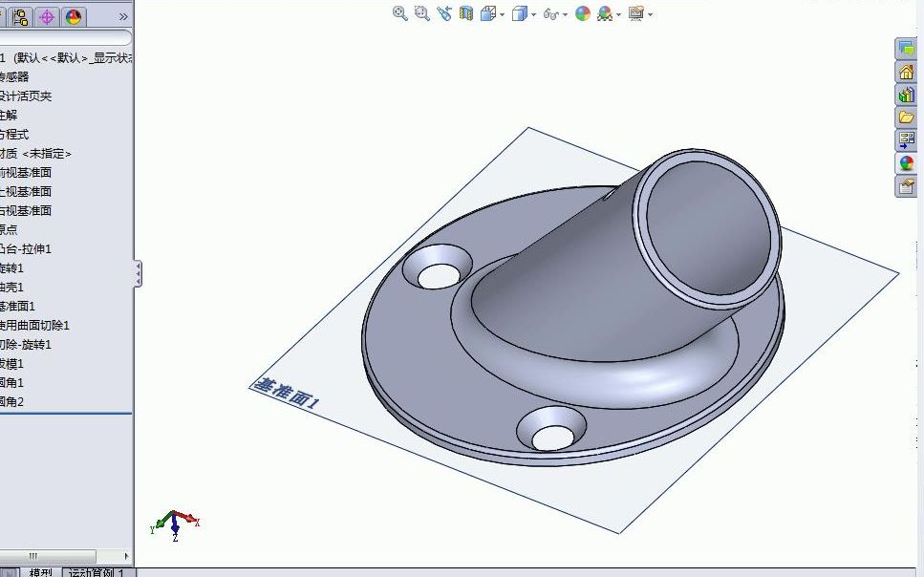Click the Edit Appearance toolbar icon

[x=583, y=14]
